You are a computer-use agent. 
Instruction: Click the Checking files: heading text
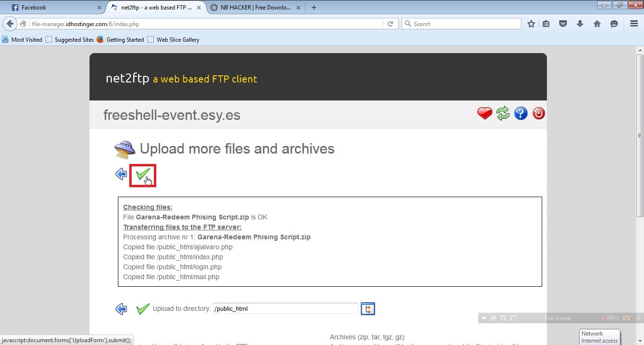point(148,207)
